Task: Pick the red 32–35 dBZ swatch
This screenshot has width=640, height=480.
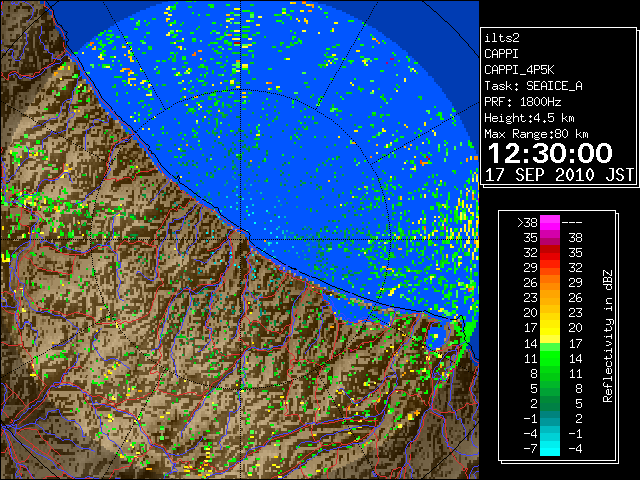Action: click(x=550, y=253)
